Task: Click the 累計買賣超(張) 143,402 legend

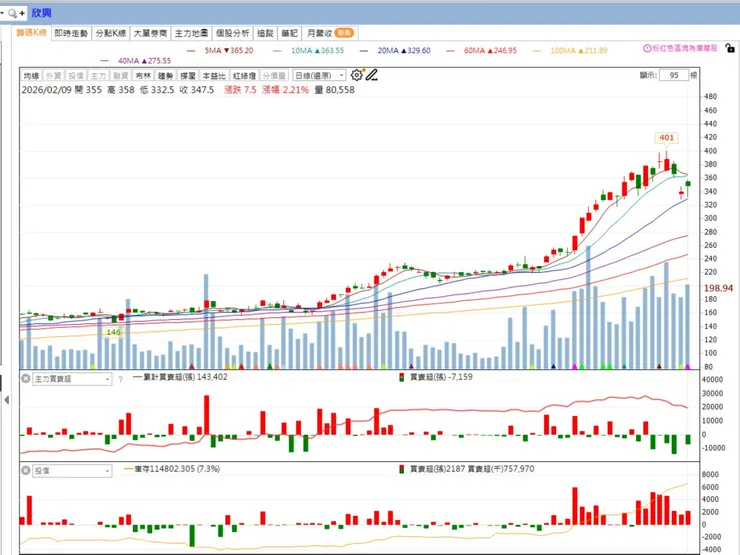Action: click(x=180, y=377)
